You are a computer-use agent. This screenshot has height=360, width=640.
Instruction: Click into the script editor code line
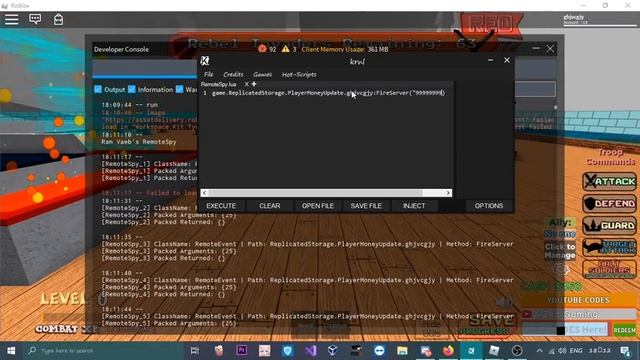328,93
